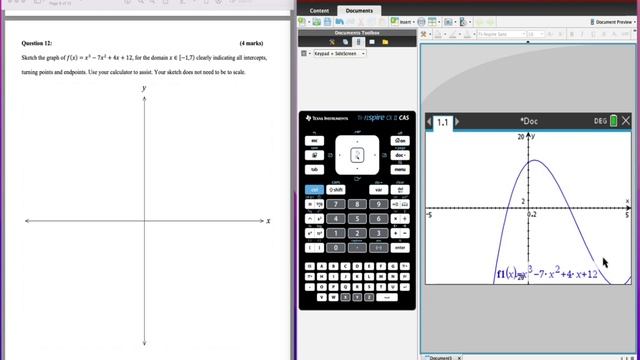The width and height of the screenshot is (640, 360).
Task: Select TI-SmartView emulator toolbox icon
Action: [358, 42]
